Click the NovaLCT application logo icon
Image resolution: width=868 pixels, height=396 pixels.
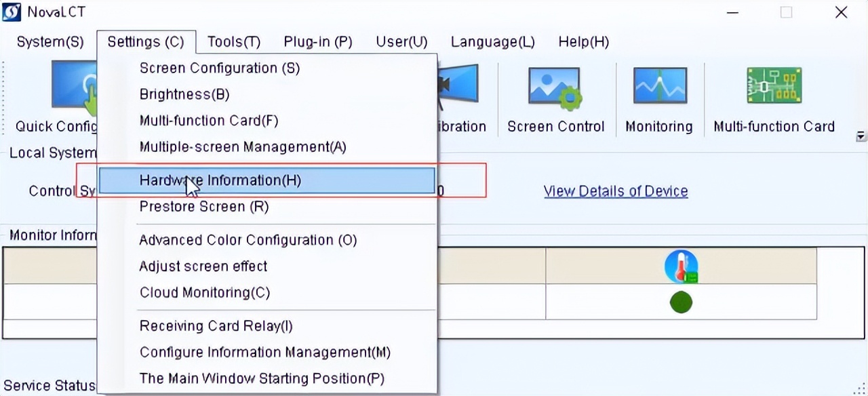pyautogui.click(x=12, y=12)
